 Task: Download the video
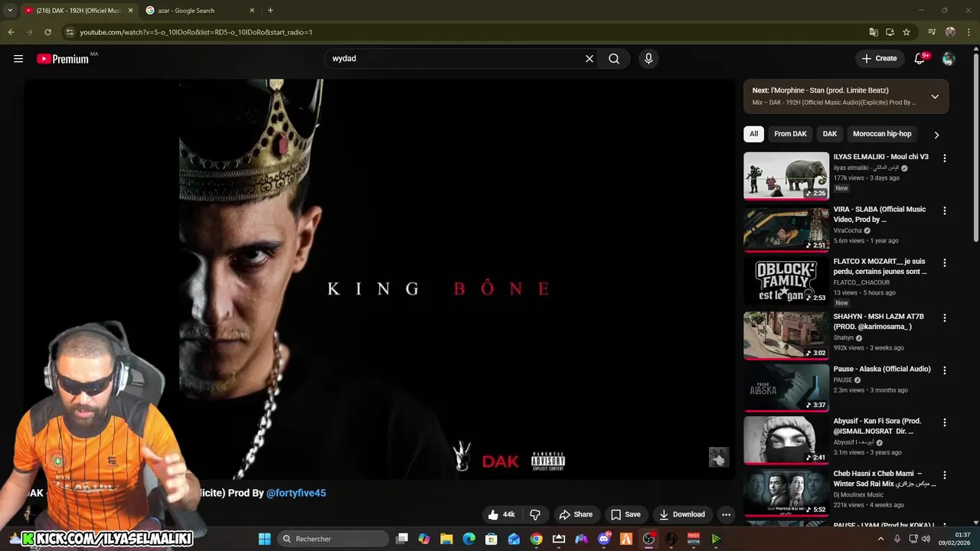click(x=682, y=514)
